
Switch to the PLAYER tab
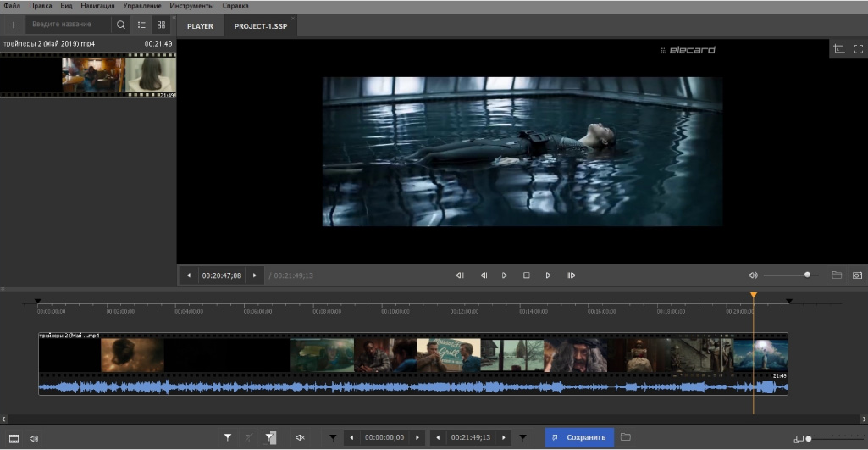pos(200,26)
